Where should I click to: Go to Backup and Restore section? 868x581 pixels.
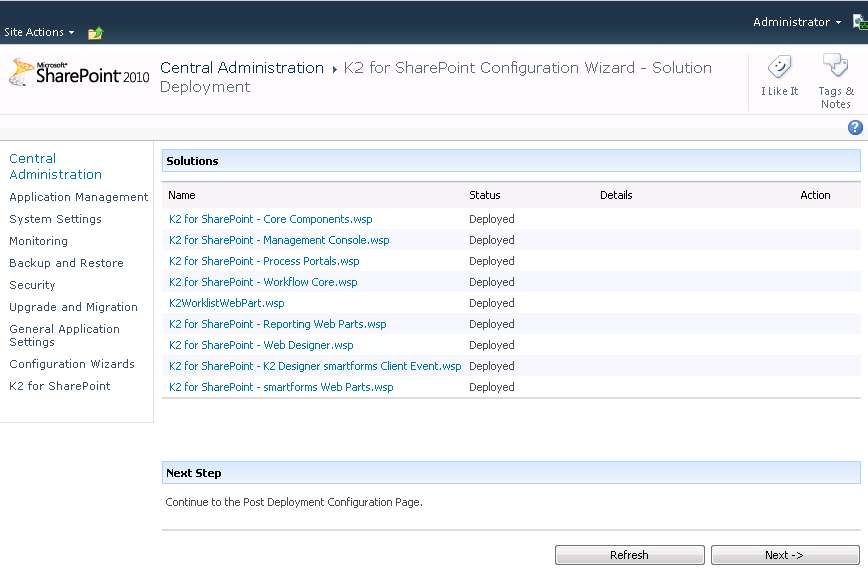point(66,263)
